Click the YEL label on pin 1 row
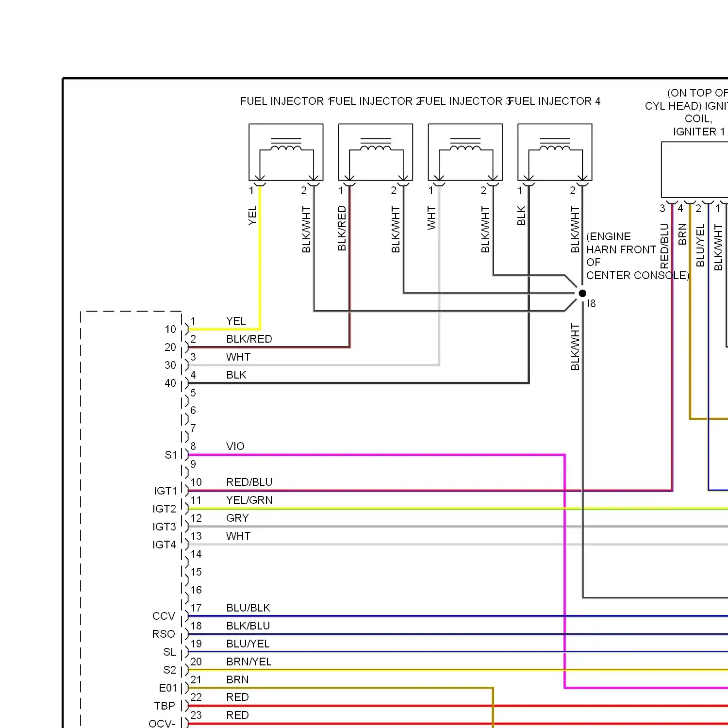 (236, 321)
